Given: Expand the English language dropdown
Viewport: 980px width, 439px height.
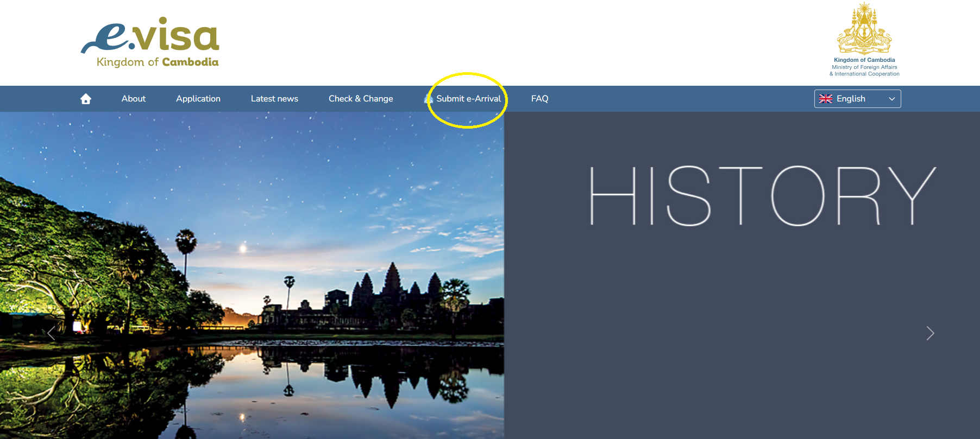Looking at the screenshot, I should (x=857, y=99).
